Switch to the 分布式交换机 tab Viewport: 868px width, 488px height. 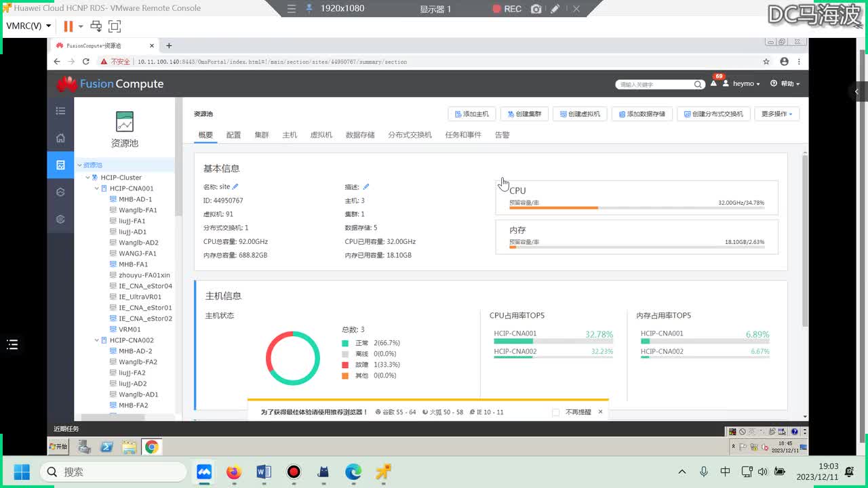(410, 135)
